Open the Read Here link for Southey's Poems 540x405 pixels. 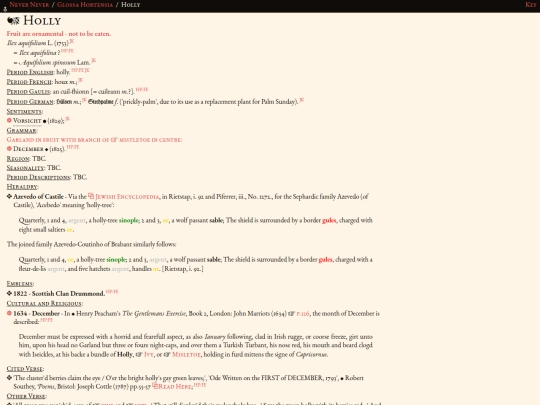(x=175, y=386)
